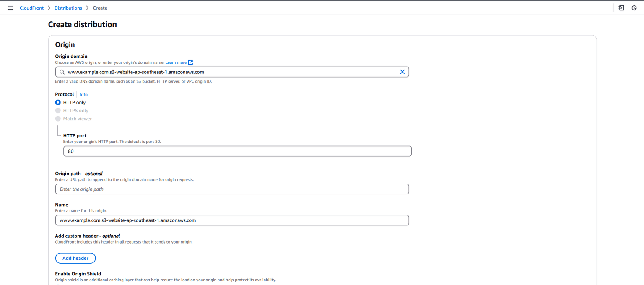Screen dimensions: 644x285
Task: Open Learn more about origin domain
Action: click(x=176, y=62)
